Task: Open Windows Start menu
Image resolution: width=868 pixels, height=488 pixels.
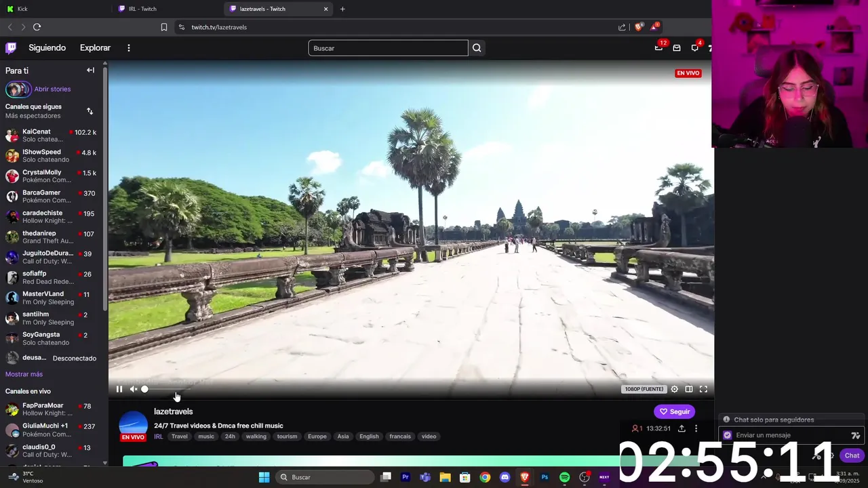Action: click(264, 477)
